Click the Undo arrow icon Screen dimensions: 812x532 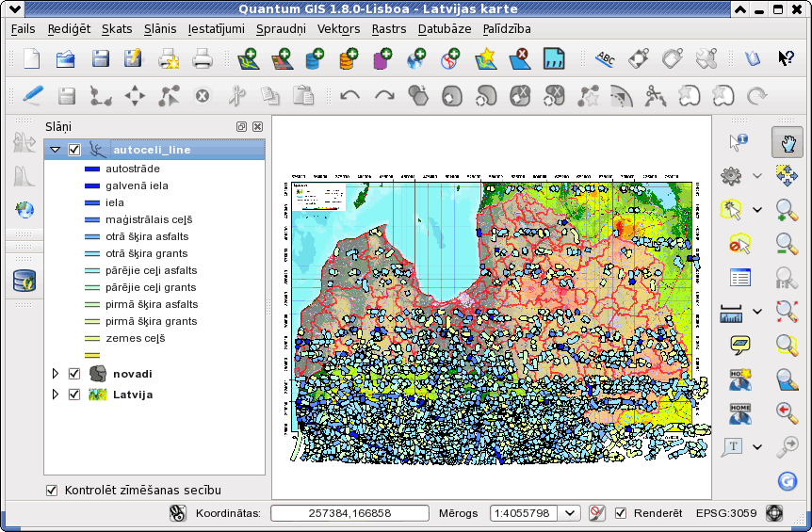(x=350, y=96)
